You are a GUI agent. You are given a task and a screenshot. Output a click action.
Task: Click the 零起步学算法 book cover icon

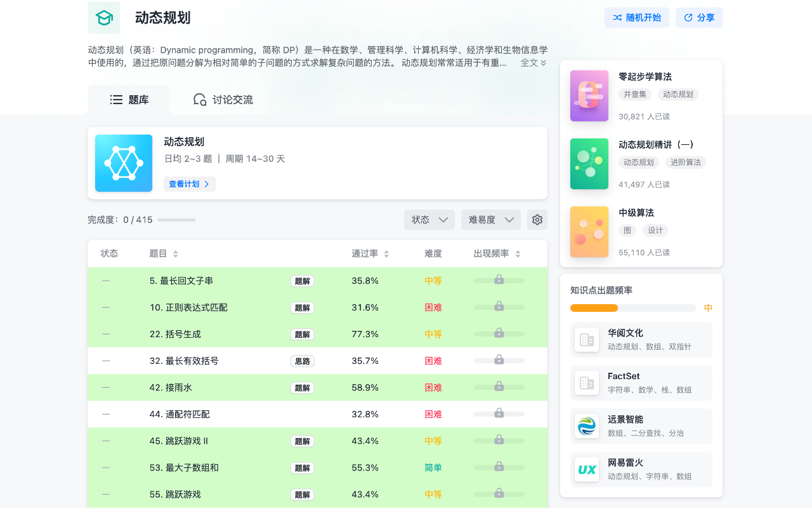pos(589,95)
